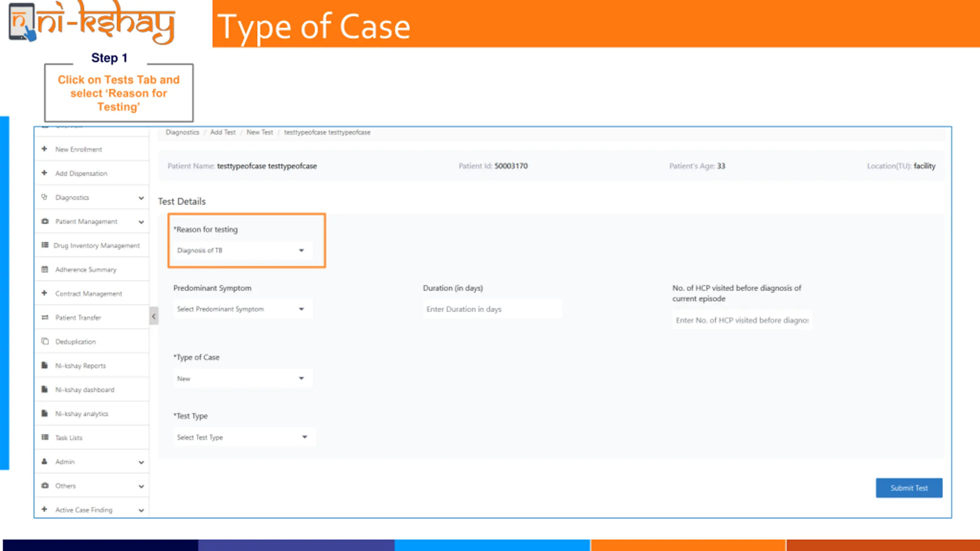Click the Add Test breadcrumb link
Viewport: 980px width, 551px height.
point(223,132)
